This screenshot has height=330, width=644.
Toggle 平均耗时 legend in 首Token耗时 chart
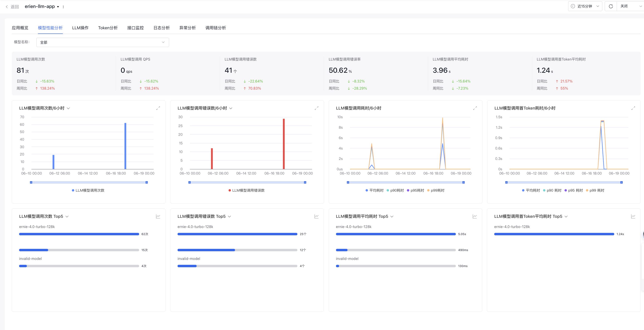[531, 190]
